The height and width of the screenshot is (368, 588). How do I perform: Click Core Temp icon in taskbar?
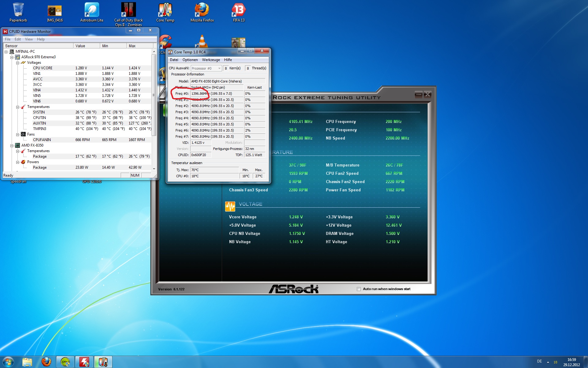(103, 362)
